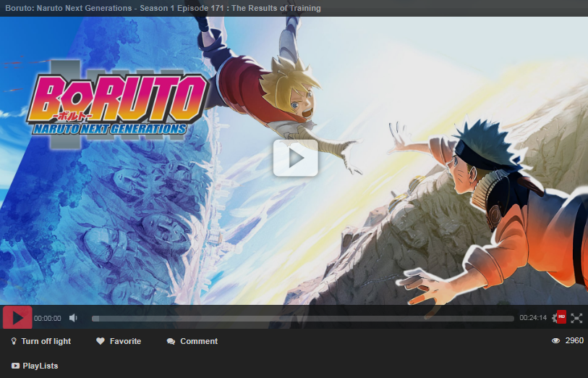The width and height of the screenshot is (588, 378).
Task: Open PlayLists
Action: (x=35, y=366)
